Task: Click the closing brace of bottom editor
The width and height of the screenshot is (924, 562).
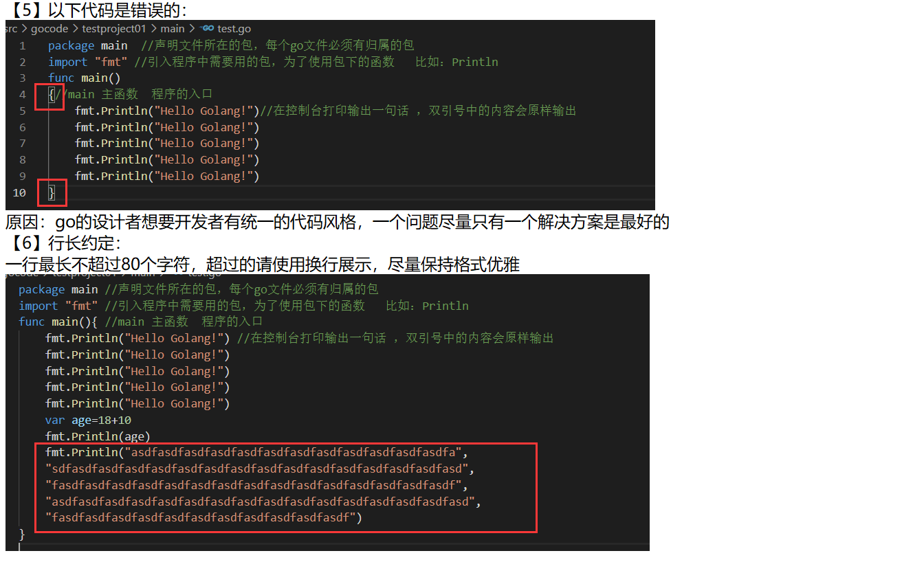Action: 22,535
